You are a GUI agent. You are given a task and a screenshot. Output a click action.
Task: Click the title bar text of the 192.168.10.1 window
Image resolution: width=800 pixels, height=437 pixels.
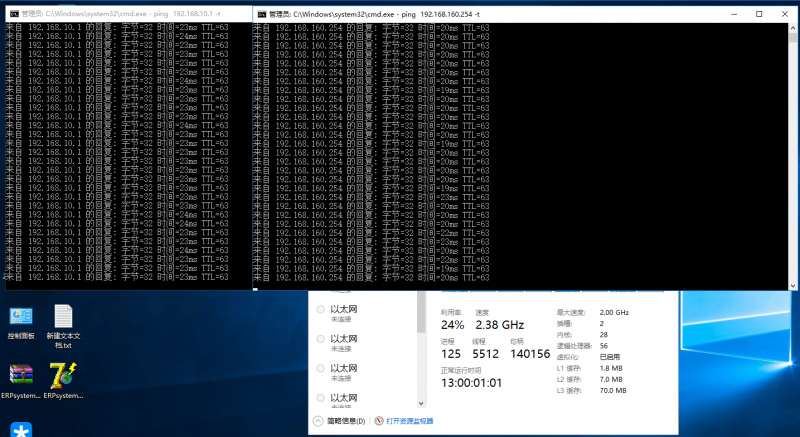(121, 14)
